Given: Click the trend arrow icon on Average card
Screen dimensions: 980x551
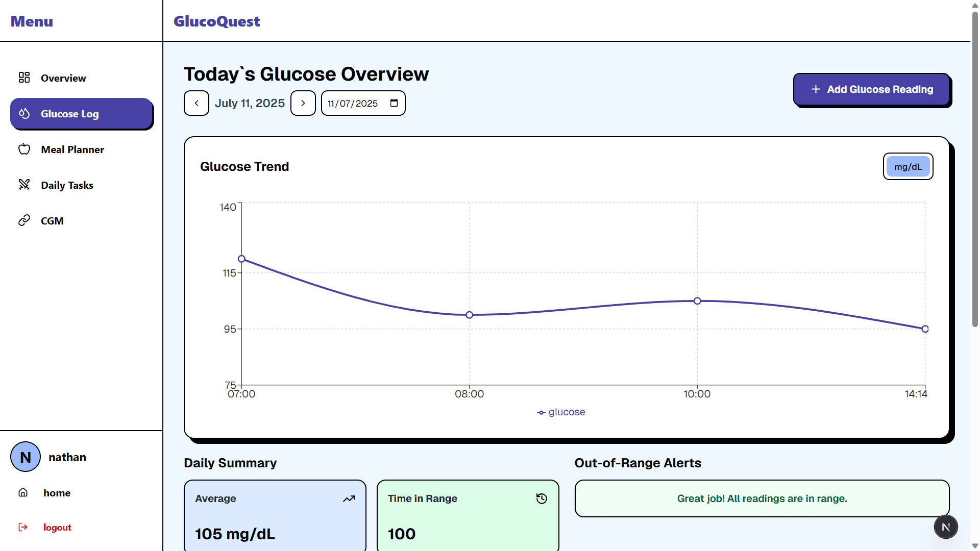Looking at the screenshot, I should tap(349, 498).
